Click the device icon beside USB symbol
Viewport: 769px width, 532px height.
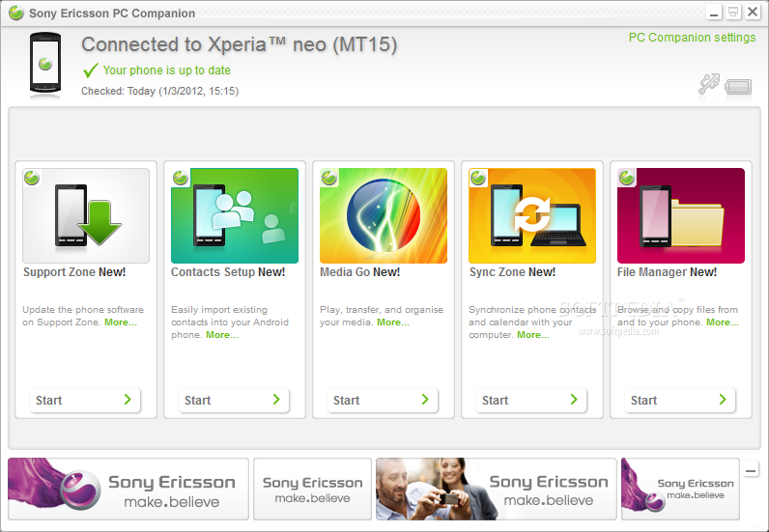point(738,87)
